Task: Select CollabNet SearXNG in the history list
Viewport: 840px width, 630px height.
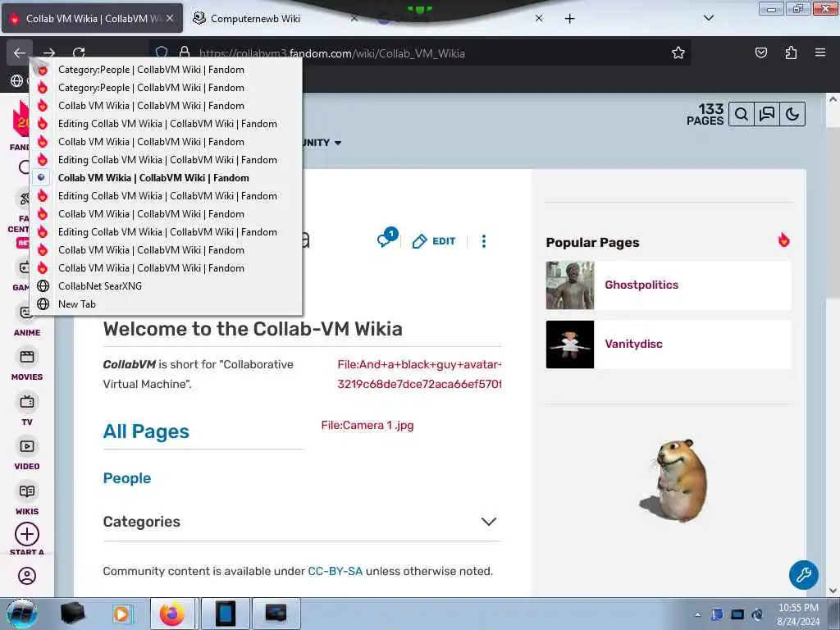Action: [166, 286]
